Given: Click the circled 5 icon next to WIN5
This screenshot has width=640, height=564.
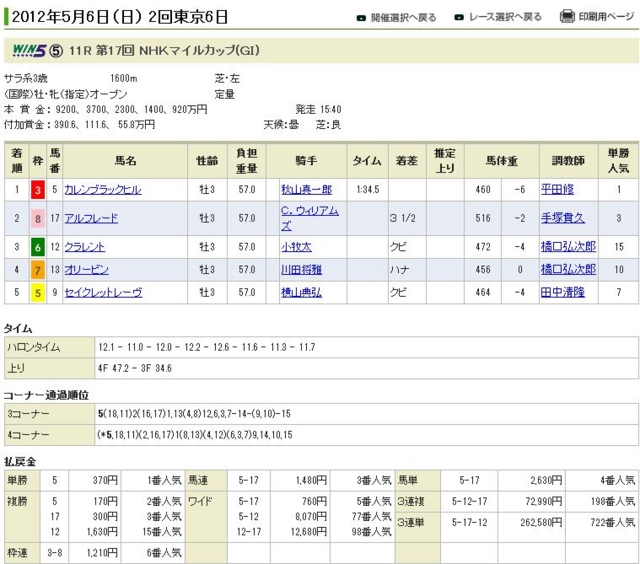Looking at the screenshot, I should click(x=56, y=51).
